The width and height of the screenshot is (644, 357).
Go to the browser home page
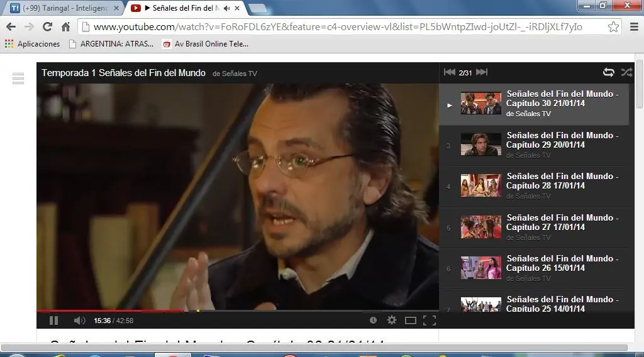tap(65, 26)
